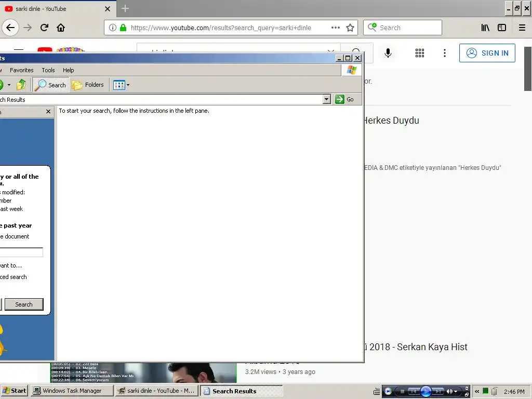
Task: Close the search companion left pane
Action: pyautogui.click(x=48, y=111)
